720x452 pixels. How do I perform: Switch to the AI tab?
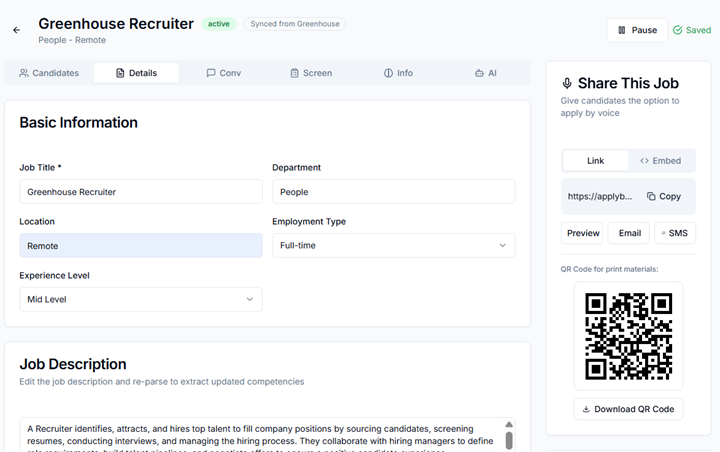[x=485, y=73]
